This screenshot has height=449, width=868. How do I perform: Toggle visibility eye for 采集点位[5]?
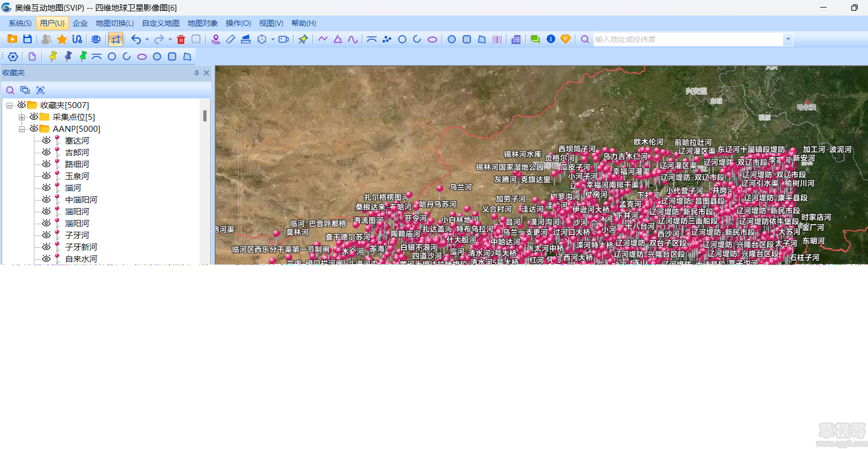[x=34, y=117]
